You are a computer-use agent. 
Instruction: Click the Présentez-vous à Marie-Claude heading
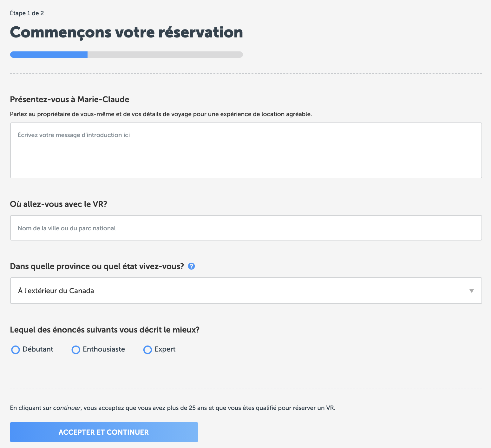(x=69, y=99)
